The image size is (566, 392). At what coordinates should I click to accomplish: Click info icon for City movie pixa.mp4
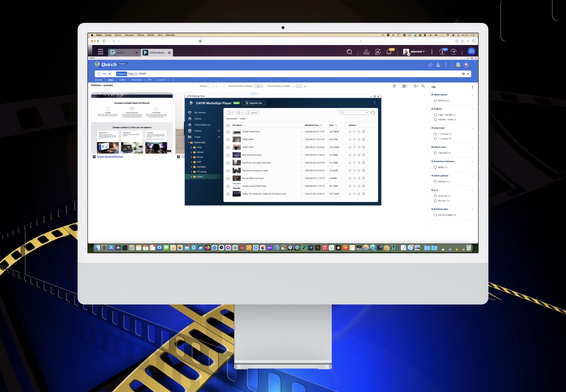pos(359,155)
